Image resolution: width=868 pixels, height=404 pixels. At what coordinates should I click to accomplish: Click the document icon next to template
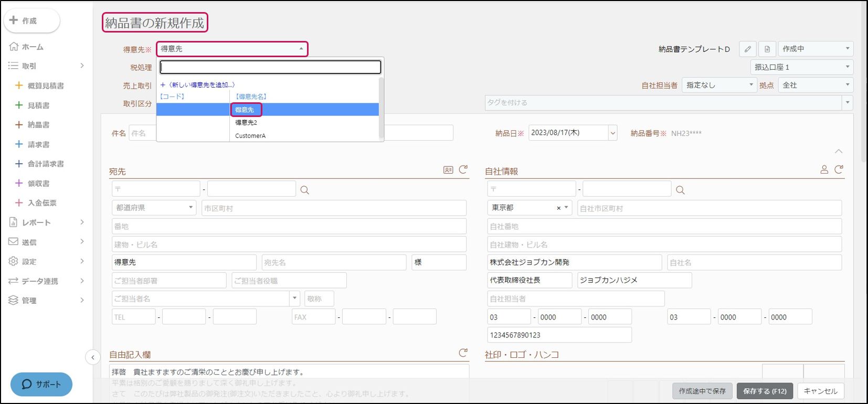pos(767,49)
